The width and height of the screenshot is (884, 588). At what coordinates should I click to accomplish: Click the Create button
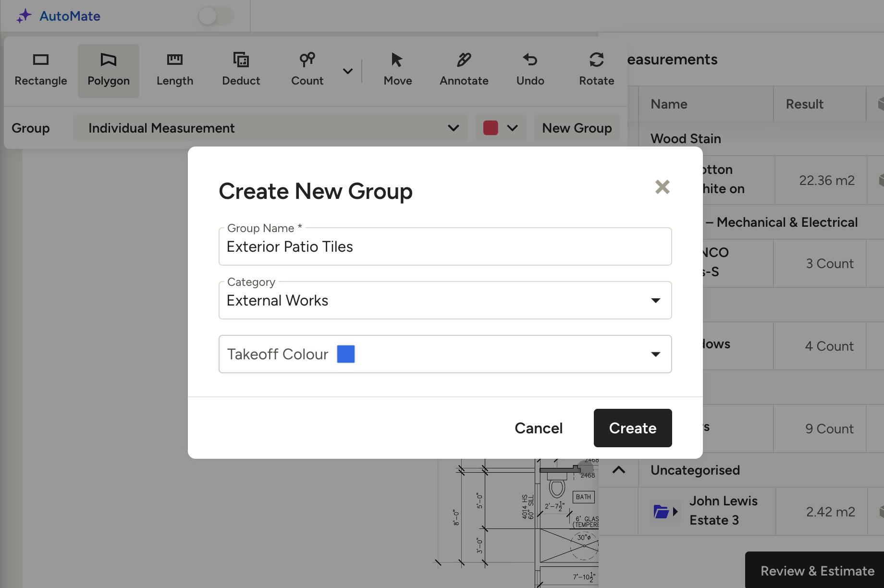[x=633, y=428]
